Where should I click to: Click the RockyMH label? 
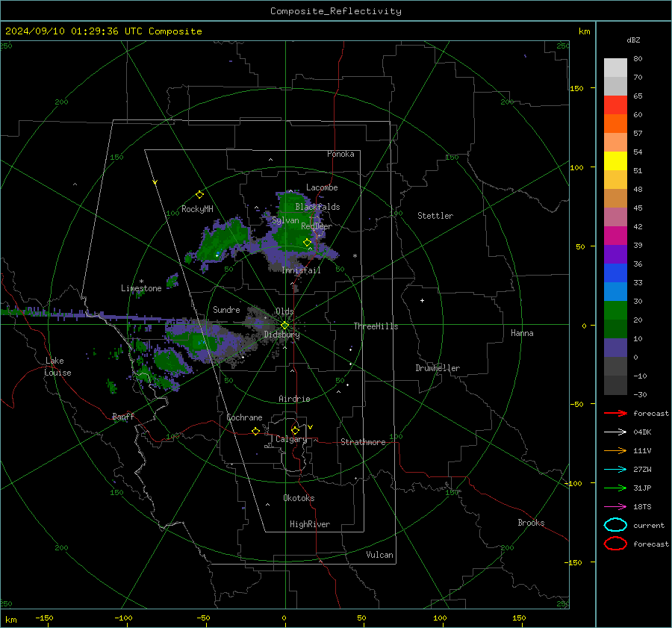[x=197, y=209]
